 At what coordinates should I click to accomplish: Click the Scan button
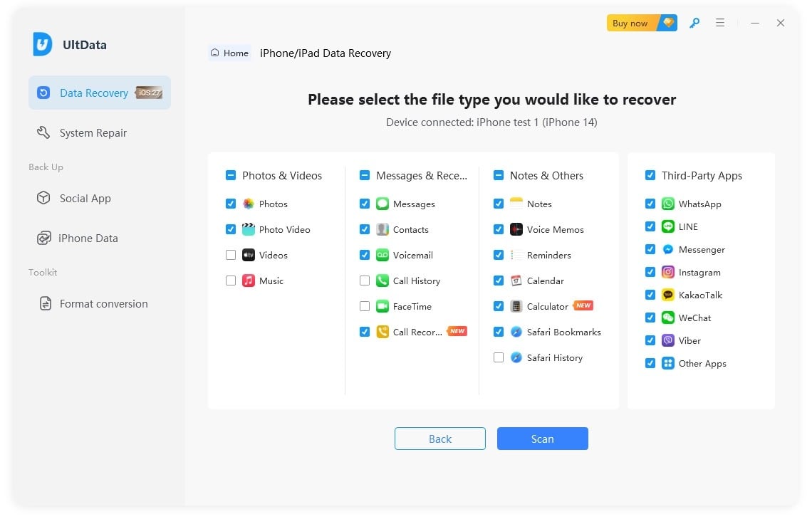point(542,439)
